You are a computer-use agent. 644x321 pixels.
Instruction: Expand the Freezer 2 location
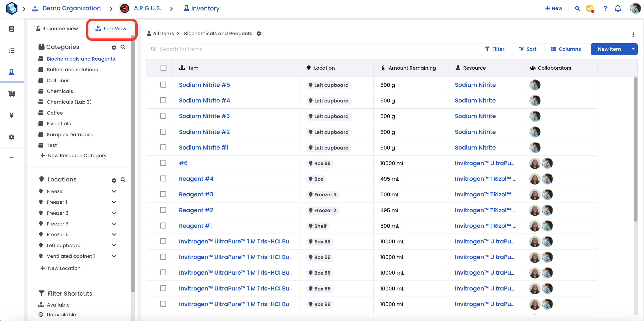[x=114, y=213]
